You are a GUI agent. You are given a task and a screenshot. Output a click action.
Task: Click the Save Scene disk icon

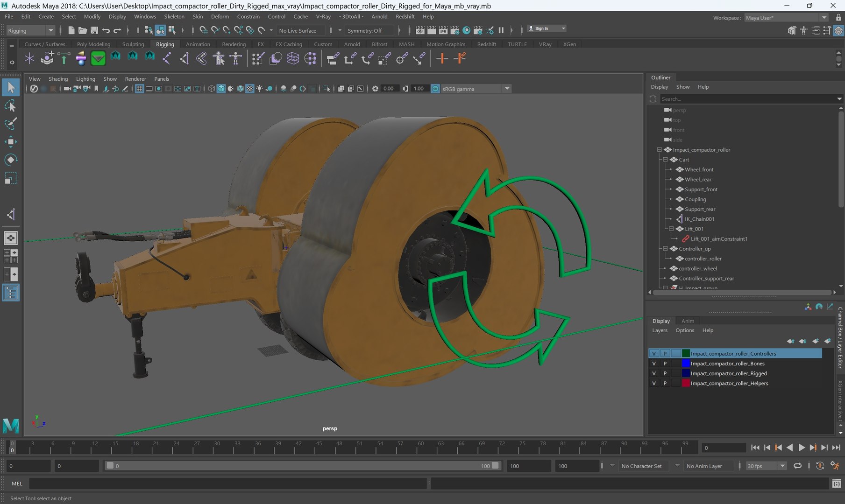[x=94, y=30]
